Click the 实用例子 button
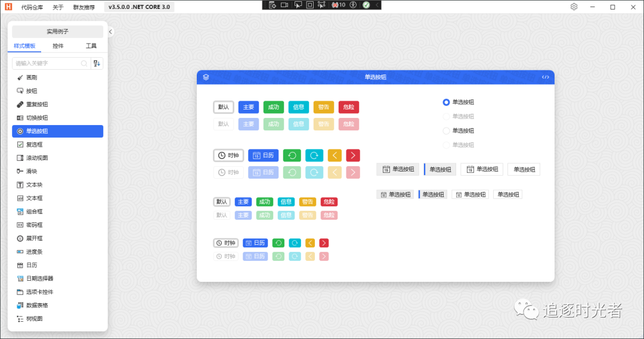 pyautogui.click(x=57, y=32)
